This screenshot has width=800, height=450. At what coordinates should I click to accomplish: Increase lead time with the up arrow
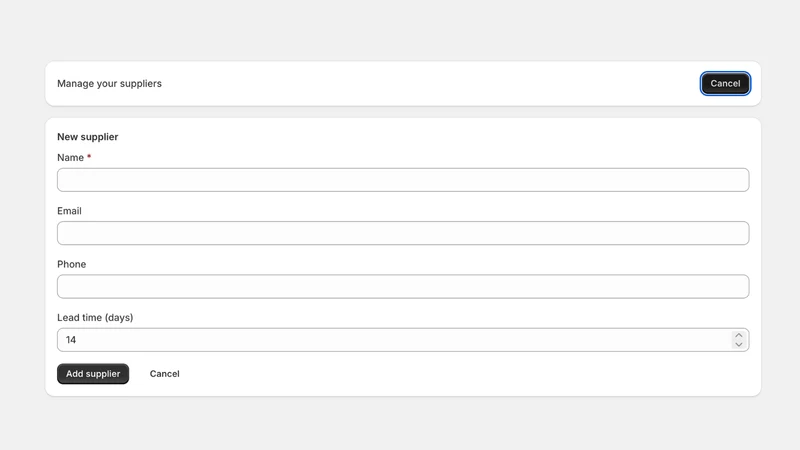(x=738, y=336)
